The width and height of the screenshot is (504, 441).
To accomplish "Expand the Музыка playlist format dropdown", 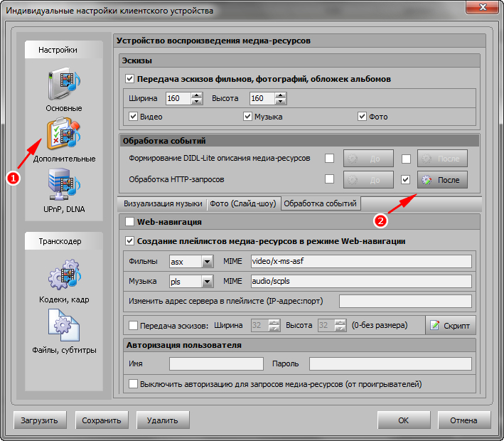I will tap(207, 282).
